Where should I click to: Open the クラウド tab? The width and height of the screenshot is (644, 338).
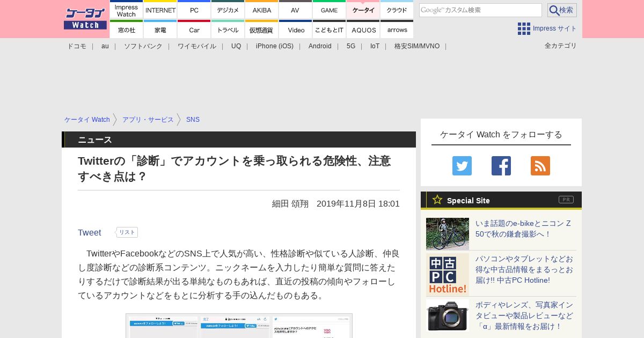click(x=397, y=10)
